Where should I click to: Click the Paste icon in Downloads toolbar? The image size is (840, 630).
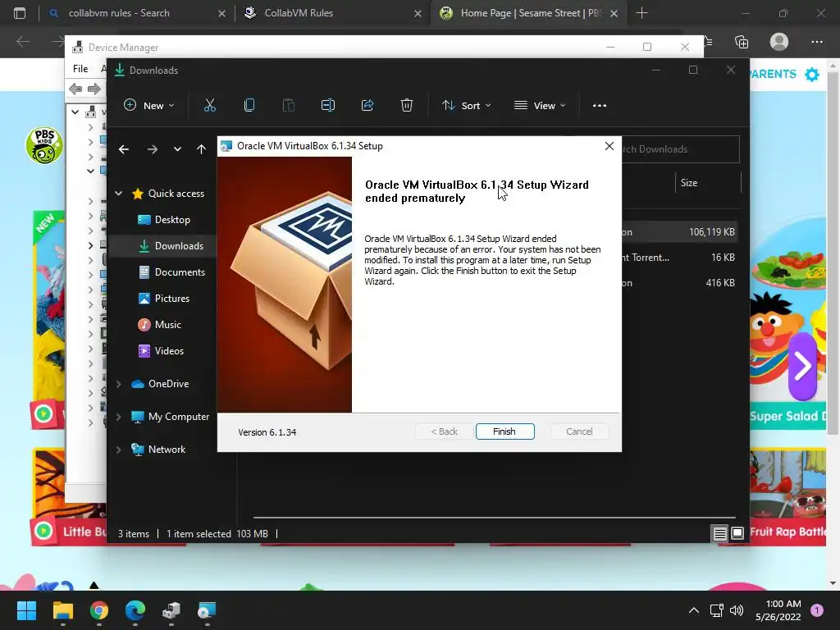coord(289,106)
